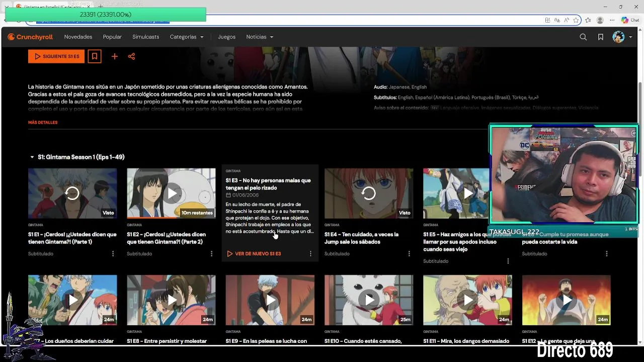
Task: Play episode S1 E10 thumbnail
Action: pyautogui.click(x=369, y=300)
